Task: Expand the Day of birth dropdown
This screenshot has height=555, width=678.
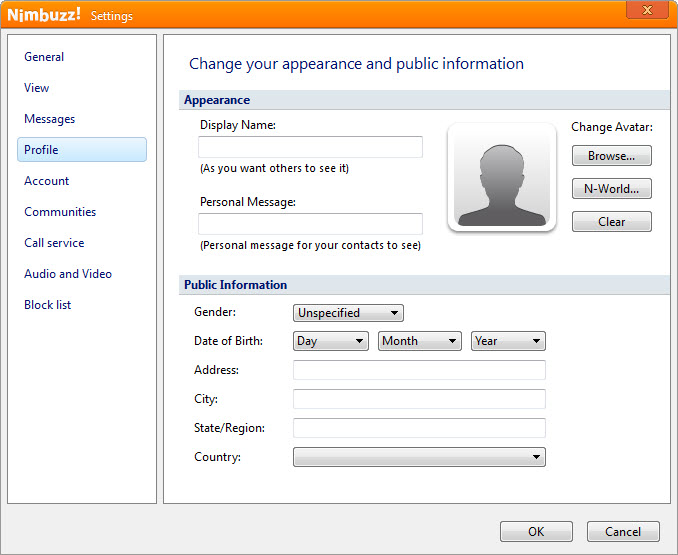Action: 331,341
